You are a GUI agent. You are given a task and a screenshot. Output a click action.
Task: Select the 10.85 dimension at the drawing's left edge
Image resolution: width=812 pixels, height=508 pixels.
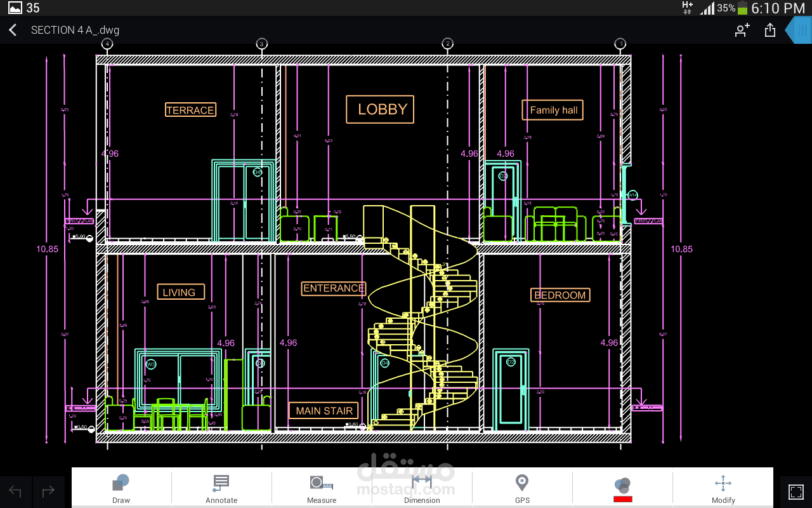pyautogui.click(x=47, y=249)
